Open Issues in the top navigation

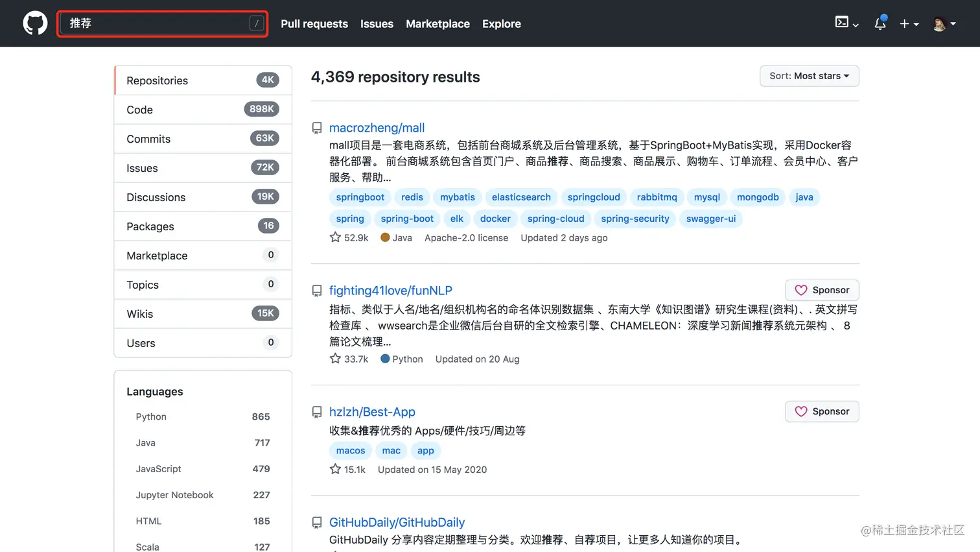tap(377, 23)
